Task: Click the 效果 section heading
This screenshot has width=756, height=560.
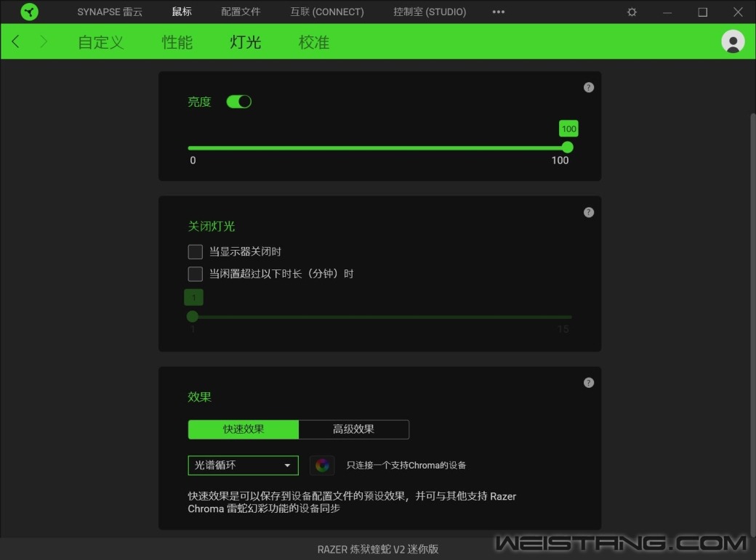Action: (200, 397)
